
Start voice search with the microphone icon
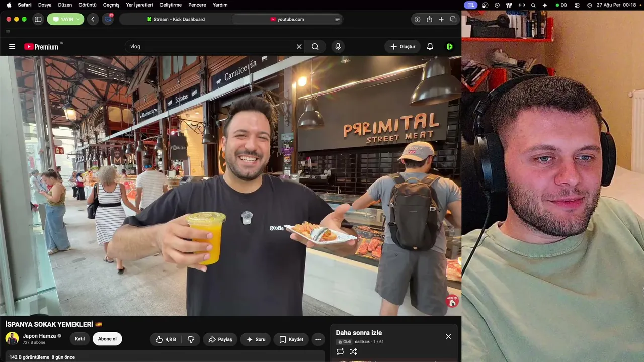[x=338, y=47]
